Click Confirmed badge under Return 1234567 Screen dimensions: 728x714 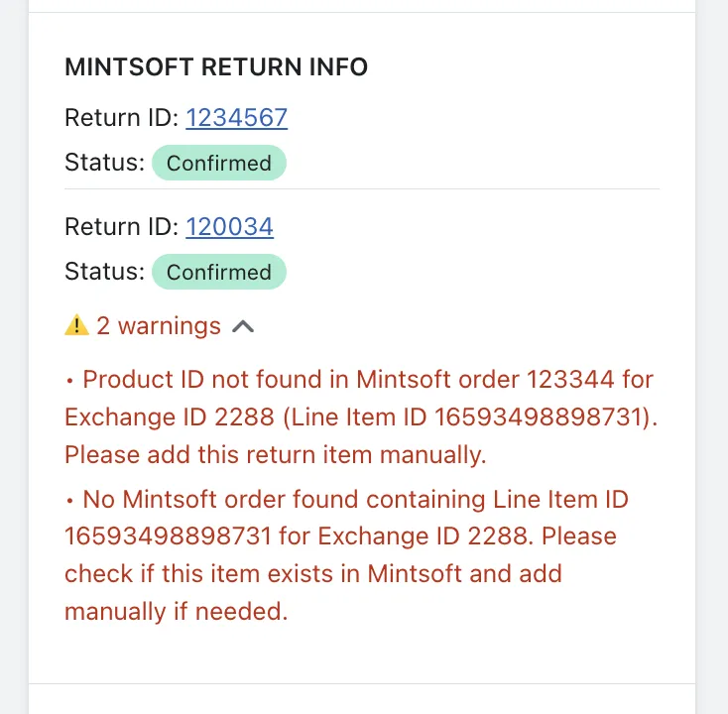tap(218, 164)
